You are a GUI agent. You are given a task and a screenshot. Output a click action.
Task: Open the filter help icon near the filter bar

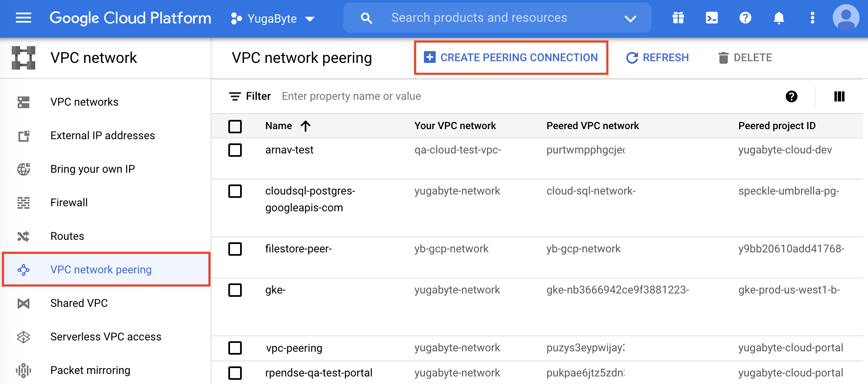point(792,96)
